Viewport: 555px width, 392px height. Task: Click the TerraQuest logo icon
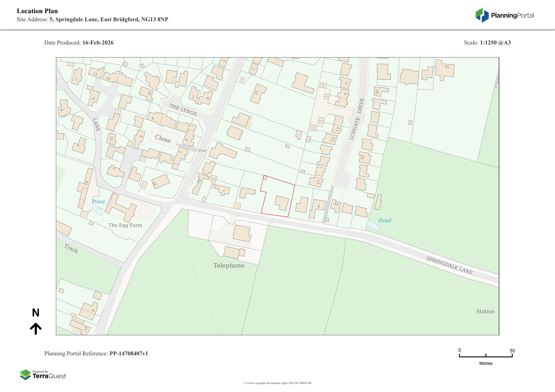(x=25, y=374)
